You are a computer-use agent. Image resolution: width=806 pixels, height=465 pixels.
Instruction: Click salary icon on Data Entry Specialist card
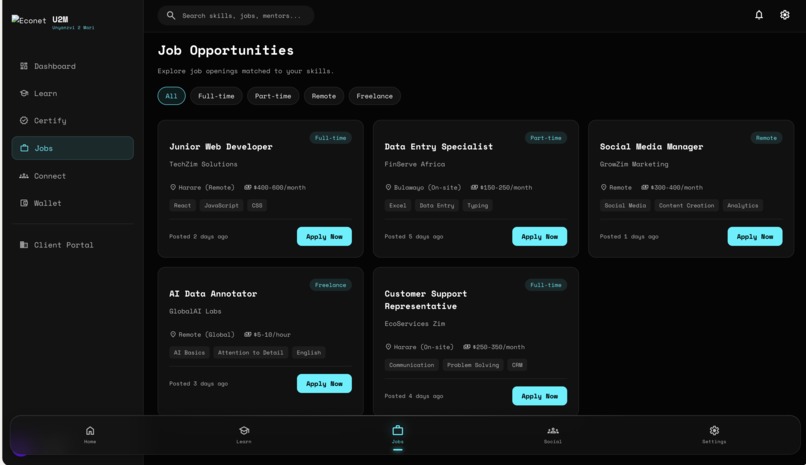pyautogui.click(x=474, y=188)
